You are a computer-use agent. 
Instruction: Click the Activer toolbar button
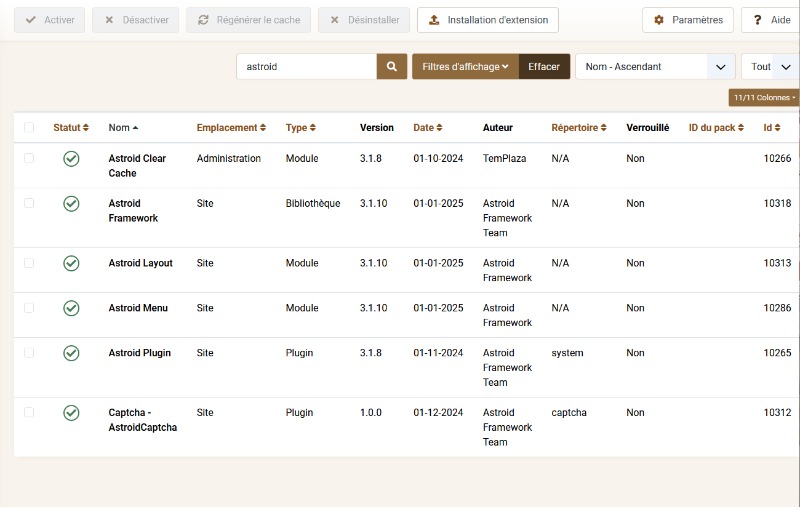coord(49,20)
